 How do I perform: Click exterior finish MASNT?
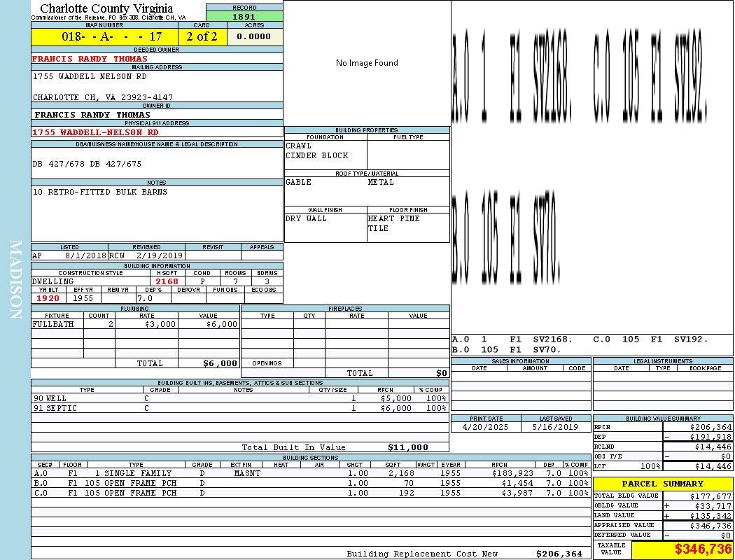(247, 473)
